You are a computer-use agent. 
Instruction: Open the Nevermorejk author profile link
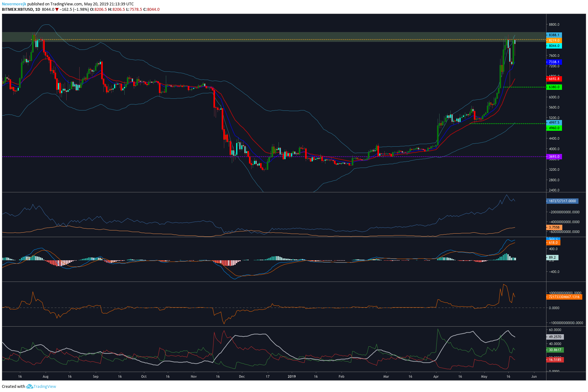(x=14, y=4)
